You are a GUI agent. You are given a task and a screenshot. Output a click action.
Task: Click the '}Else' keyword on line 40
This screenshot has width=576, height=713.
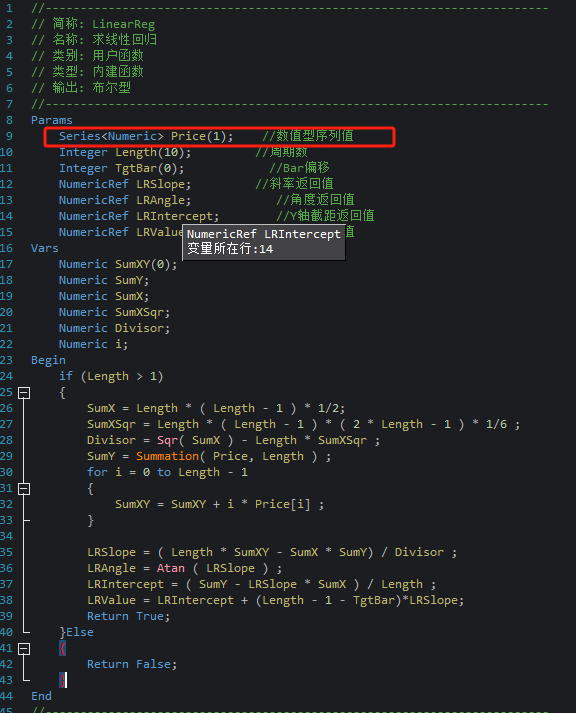[76, 633]
